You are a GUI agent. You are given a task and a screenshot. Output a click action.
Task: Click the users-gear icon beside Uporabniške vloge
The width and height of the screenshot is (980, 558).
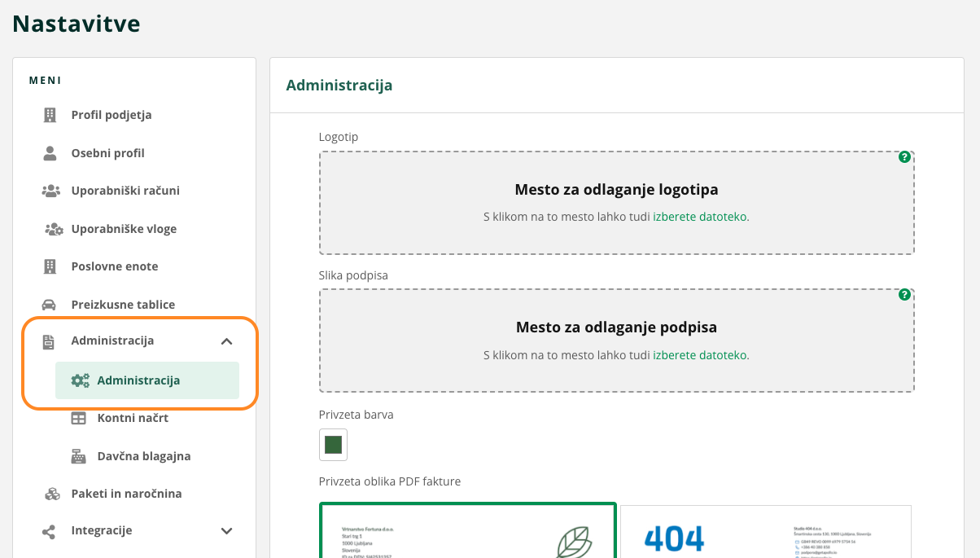point(53,229)
